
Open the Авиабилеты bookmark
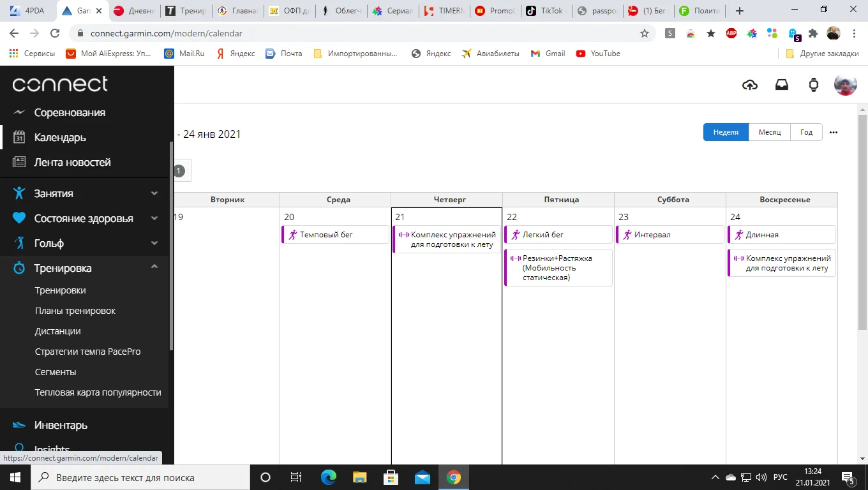[490, 54]
